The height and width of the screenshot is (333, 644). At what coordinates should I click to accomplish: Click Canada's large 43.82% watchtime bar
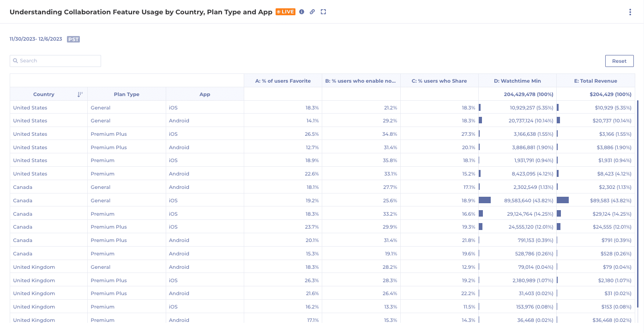(x=485, y=200)
